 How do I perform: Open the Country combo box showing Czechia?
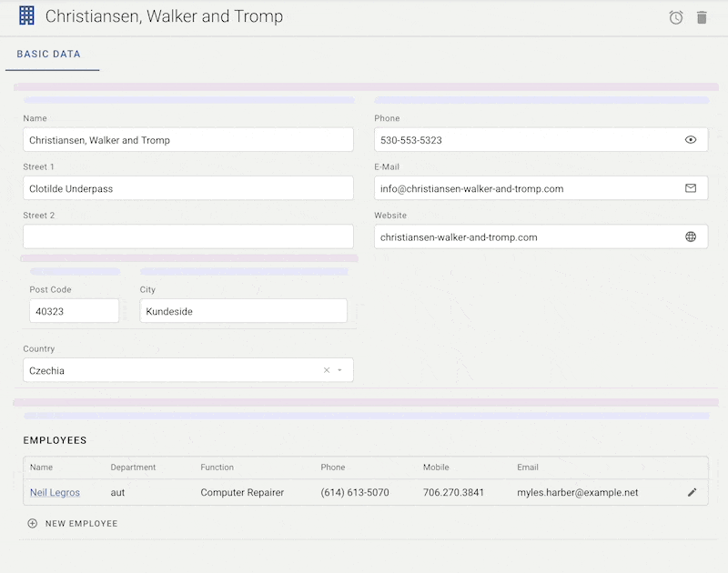pos(173,370)
